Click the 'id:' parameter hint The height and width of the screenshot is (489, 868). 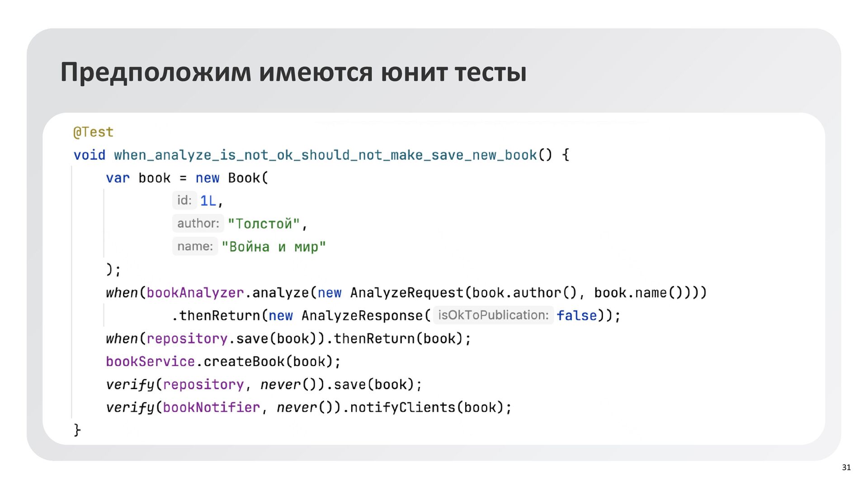[x=184, y=200]
